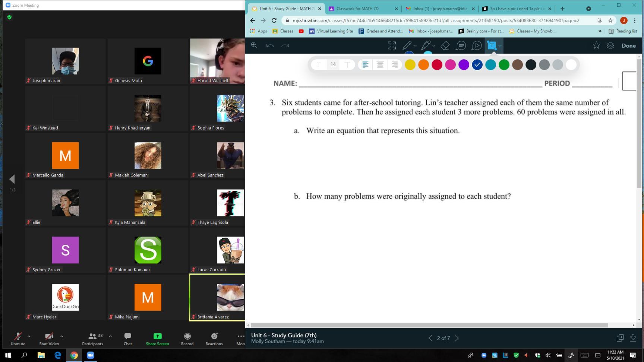Switch to the Inbox Gmail tab
The width and height of the screenshot is (644, 362).
click(x=440, y=9)
